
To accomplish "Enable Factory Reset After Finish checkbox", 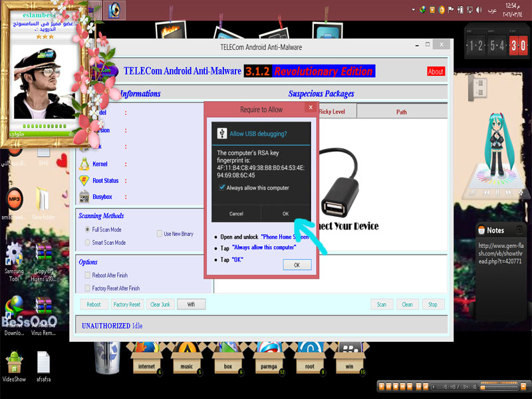I will point(88,288).
